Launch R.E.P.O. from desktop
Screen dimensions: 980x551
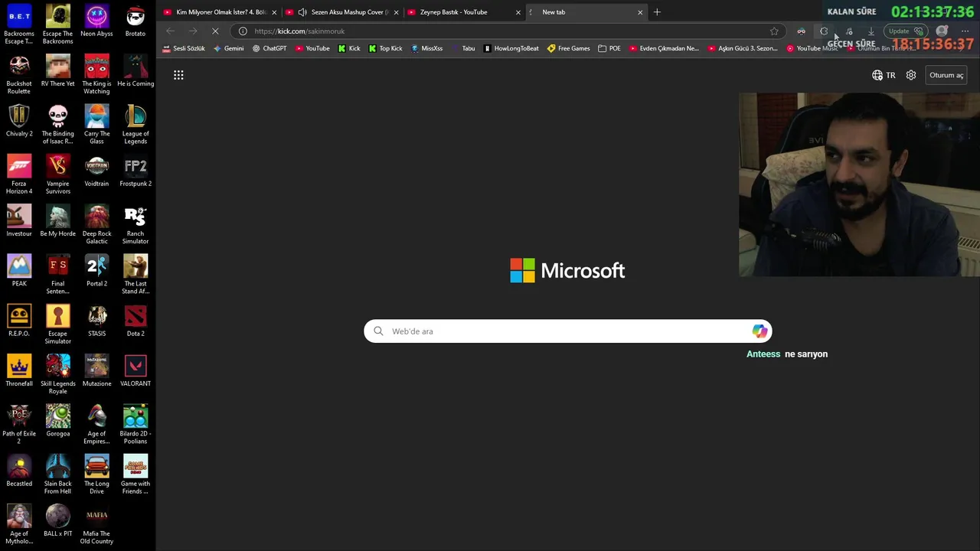(x=19, y=321)
